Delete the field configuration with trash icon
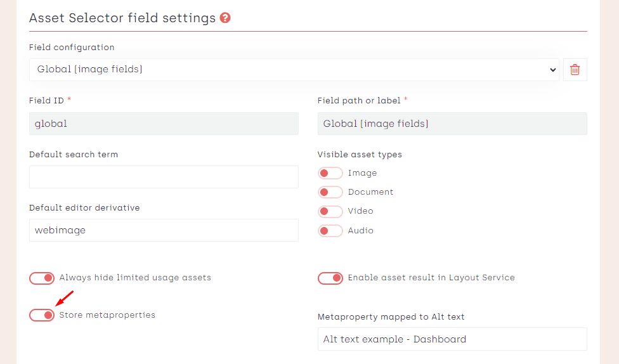 [575, 70]
